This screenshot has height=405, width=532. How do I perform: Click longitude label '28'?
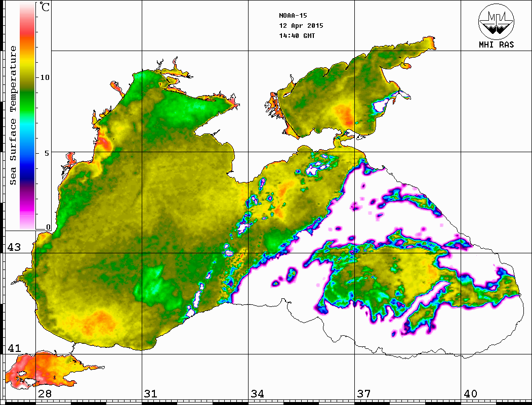tap(45, 394)
